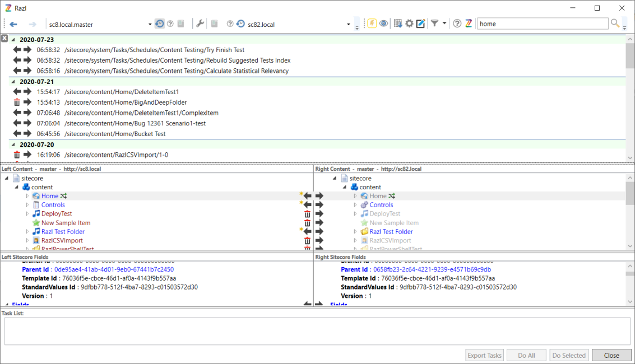Select Controls in left content tree

[x=53, y=205]
